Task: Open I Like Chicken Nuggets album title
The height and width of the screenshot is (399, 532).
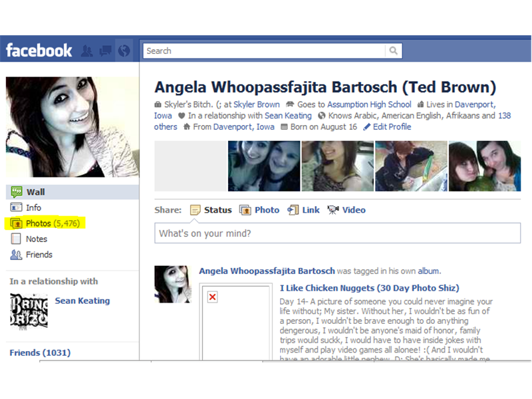Action: 369,288
